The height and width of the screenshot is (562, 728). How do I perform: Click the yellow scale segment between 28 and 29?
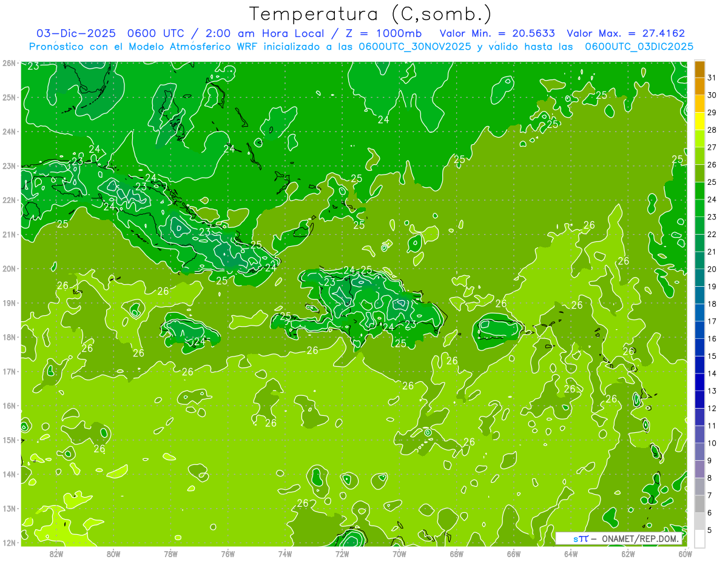tap(699, 121)
